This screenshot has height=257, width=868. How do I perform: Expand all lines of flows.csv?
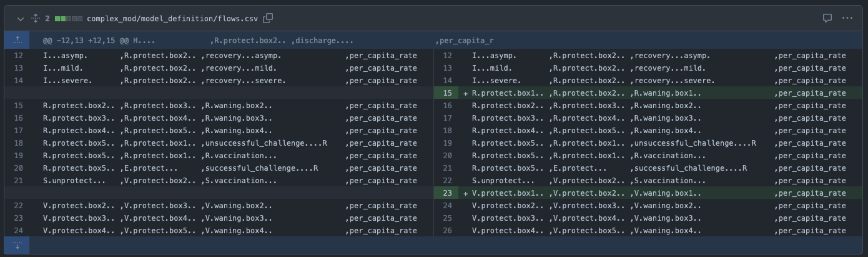[36, 19]
